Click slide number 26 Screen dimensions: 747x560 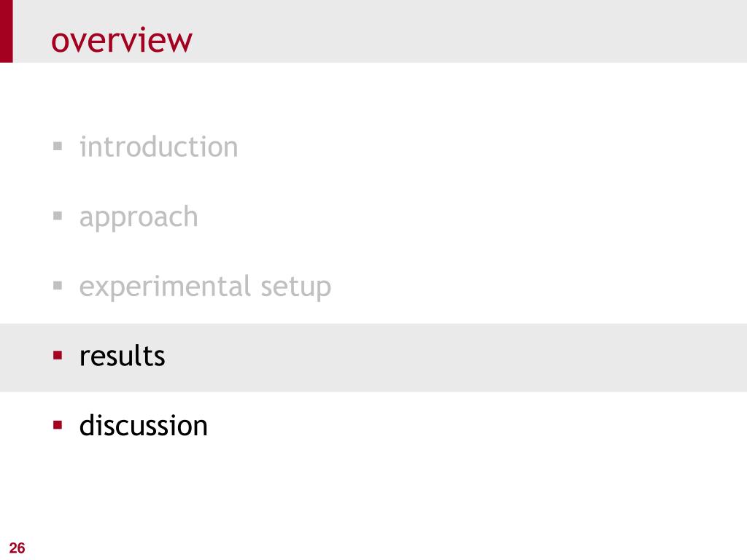(x=18, y=548)
